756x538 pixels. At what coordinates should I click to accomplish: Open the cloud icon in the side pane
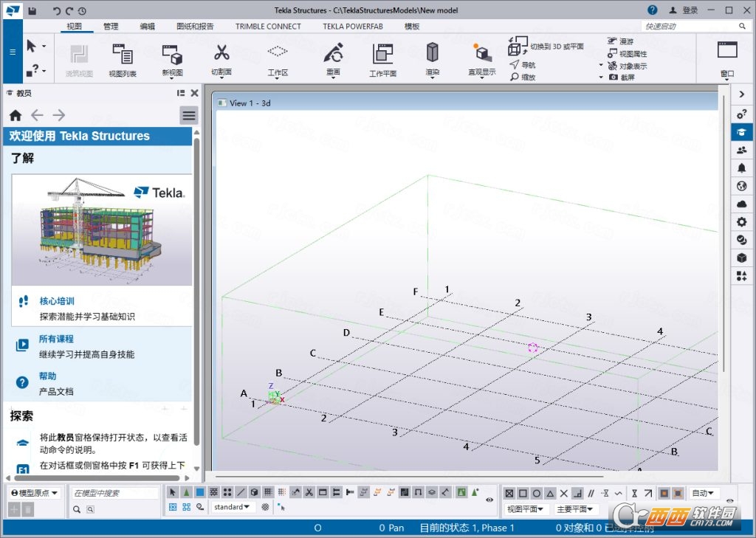point(741,204)
